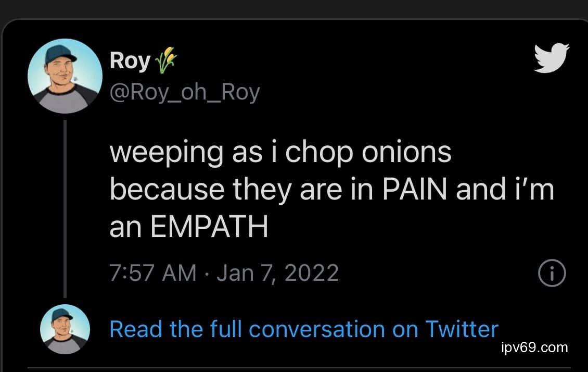The width and height of the screenshot is (588, 372).
Task: Click the vertical thread line between avatars
Action: click(65, 208)
